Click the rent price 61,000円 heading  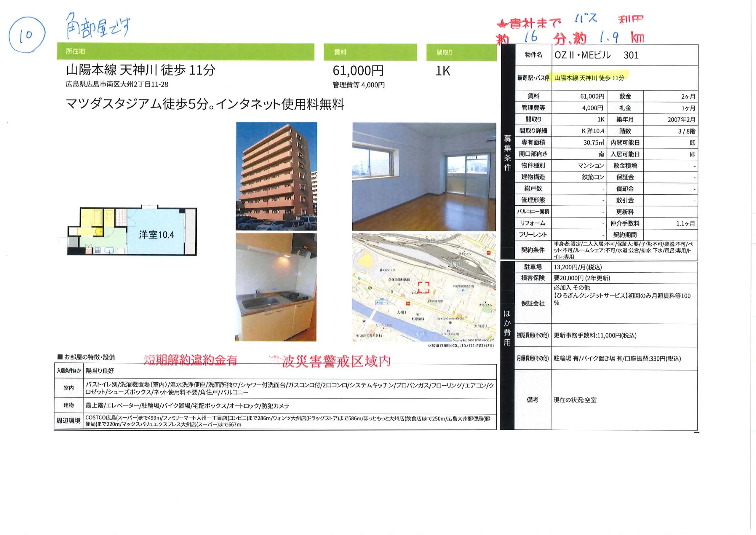(x=358, y=70)
